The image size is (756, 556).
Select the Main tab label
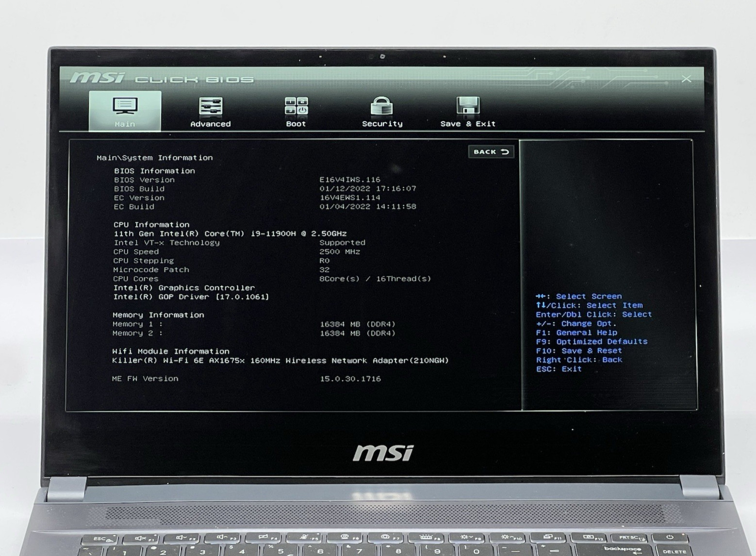[125, 124]
